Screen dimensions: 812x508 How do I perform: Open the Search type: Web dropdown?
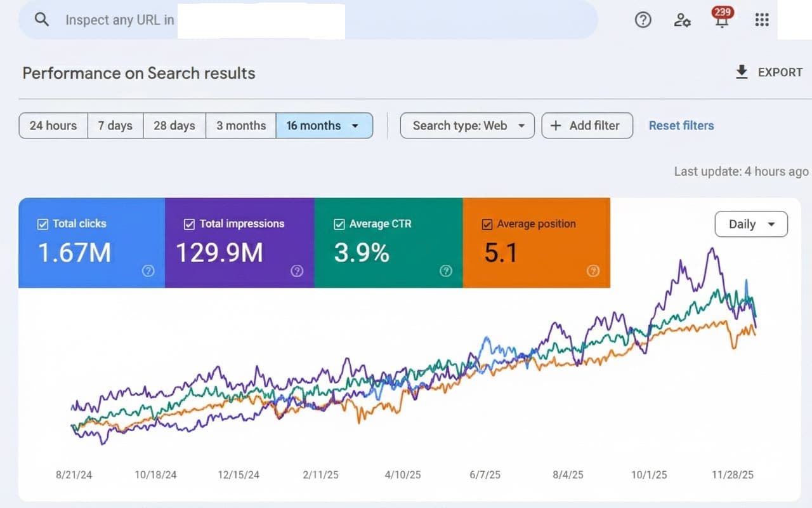468,126
